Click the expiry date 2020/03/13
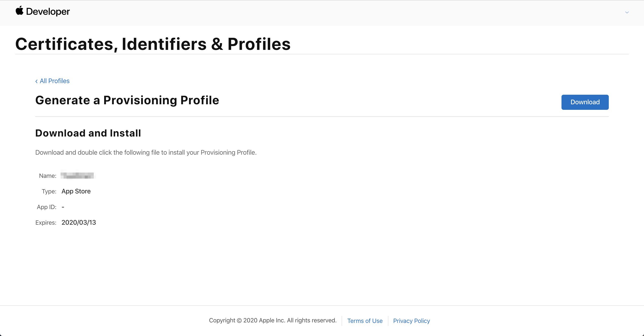Screen dimensions: 644x336 pos(79,222)
